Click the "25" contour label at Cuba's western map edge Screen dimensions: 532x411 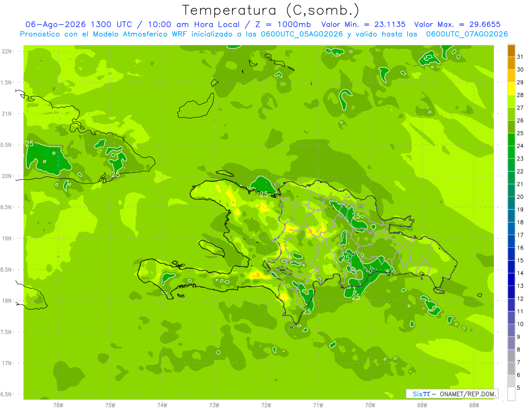pyautogui.click(x=30, y=144)
